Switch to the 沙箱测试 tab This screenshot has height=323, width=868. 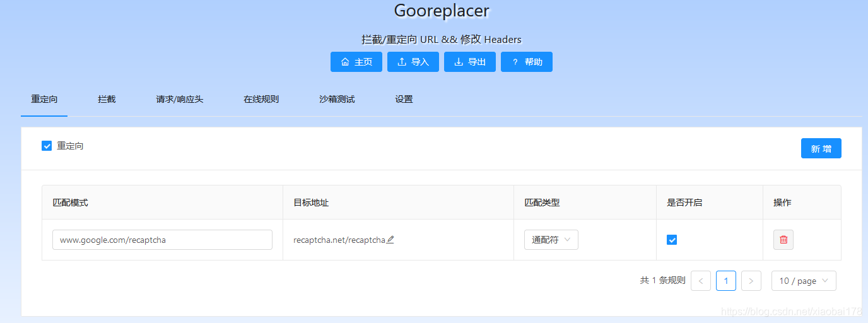point(337,99)
